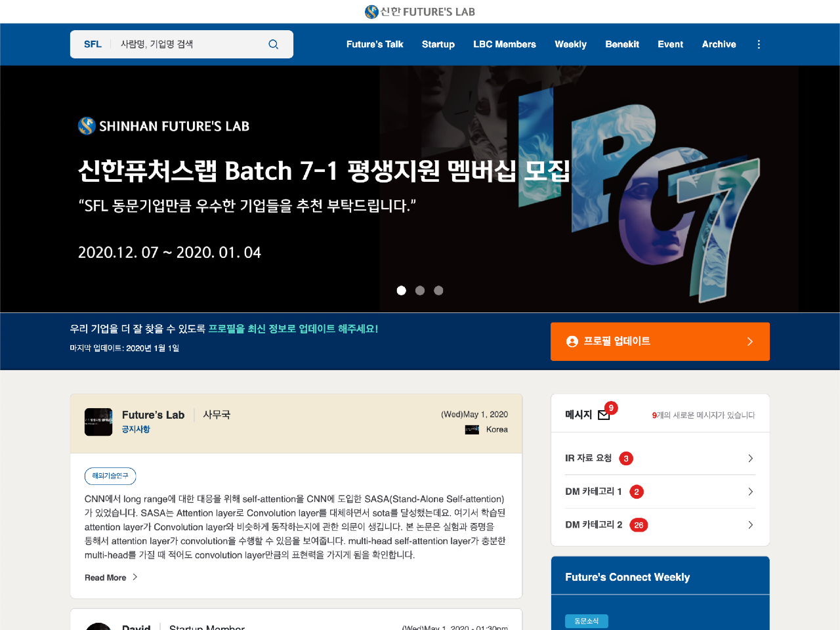Screen dimensions: 840x630
Task: Open the Startup menu
Action: coord(438,44)
